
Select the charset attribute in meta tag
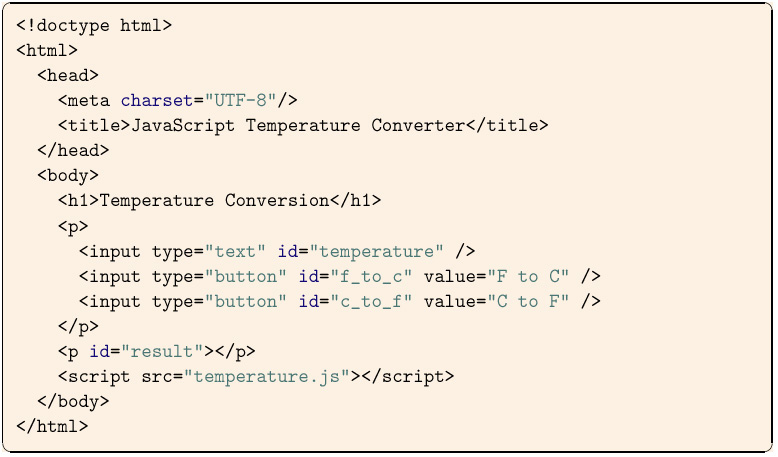click(157, 101)
